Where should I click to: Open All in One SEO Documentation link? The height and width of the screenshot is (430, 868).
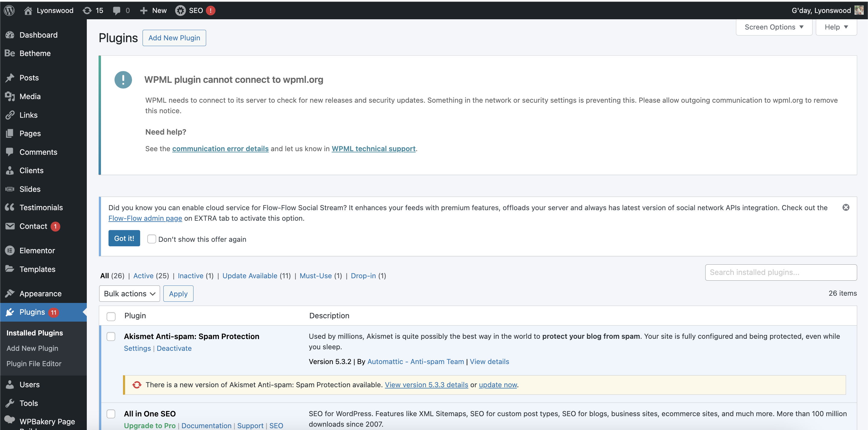coord(206,425)
